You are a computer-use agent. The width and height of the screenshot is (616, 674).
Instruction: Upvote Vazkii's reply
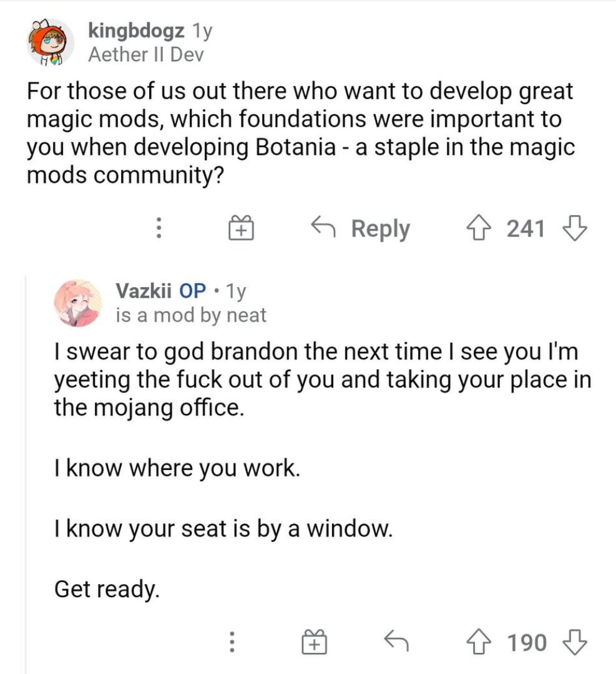pos(480,642)
